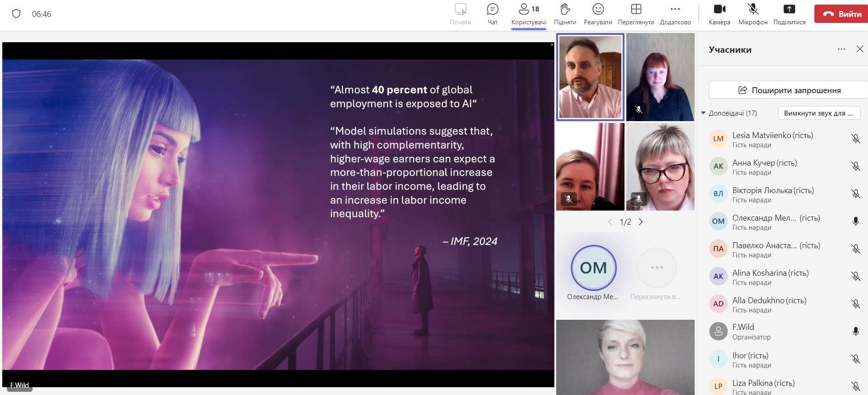The width and height of the screenshot is (868, 395).
Task: Click Павелко Анаста... muted mic icon
Action: pyautogui.click(x=856, y=249)
